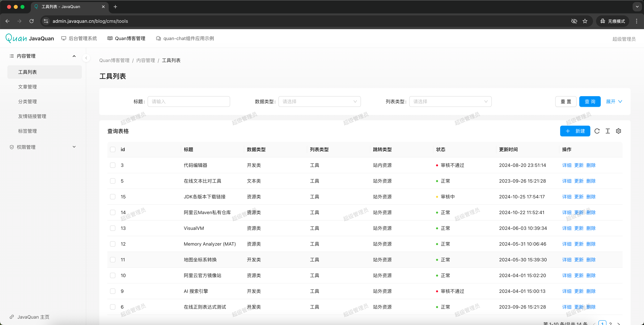Reload the page in browser

(x=32, y=21)
